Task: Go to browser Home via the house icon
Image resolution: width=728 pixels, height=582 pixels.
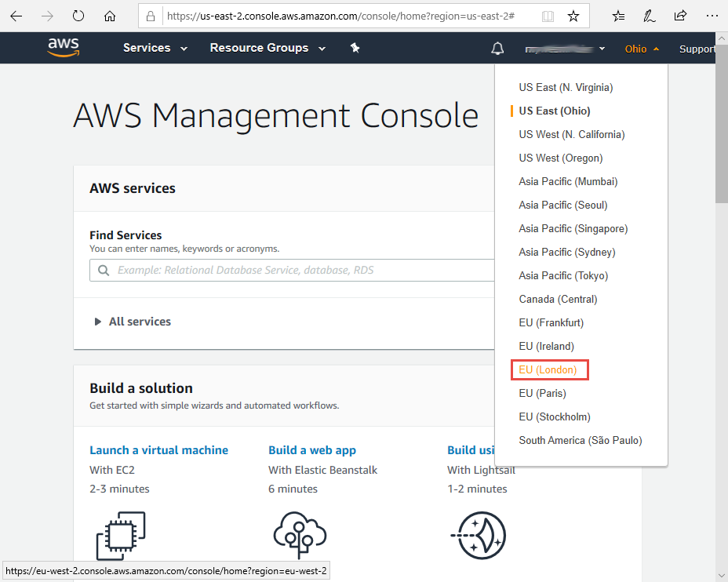Action: 110,16
